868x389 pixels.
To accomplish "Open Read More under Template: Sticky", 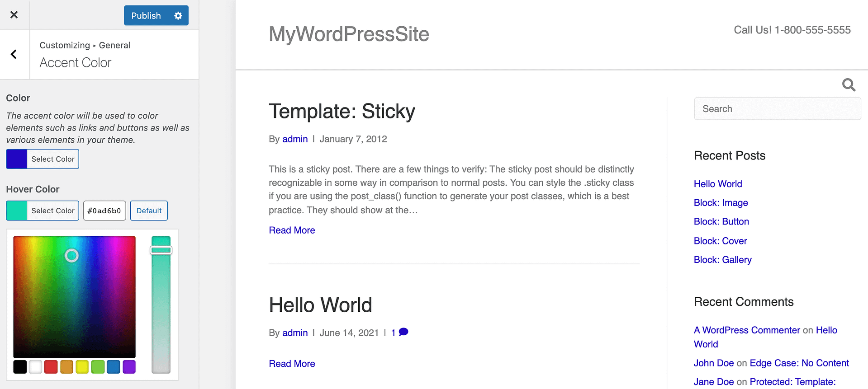I will [x=292, y=230].
